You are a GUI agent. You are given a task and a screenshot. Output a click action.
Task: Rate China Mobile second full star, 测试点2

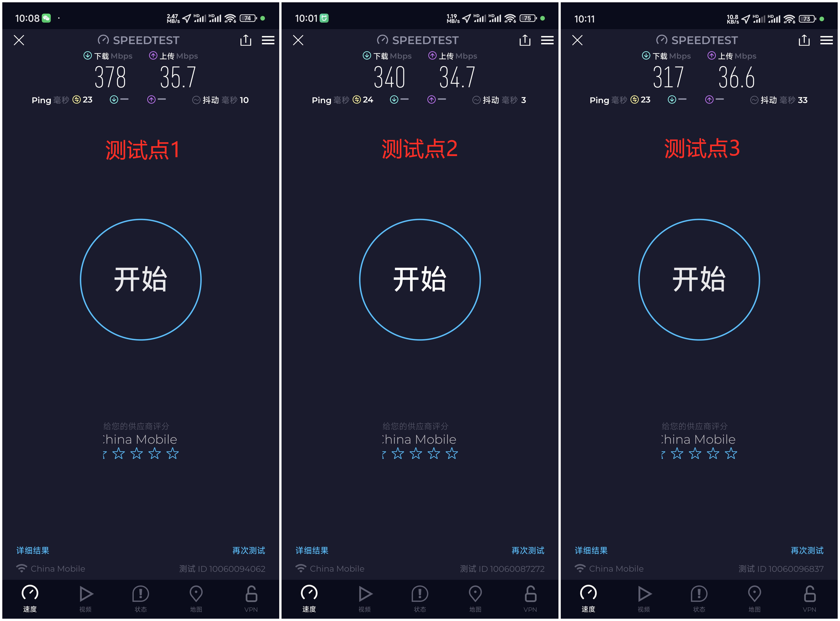point(416,454)
